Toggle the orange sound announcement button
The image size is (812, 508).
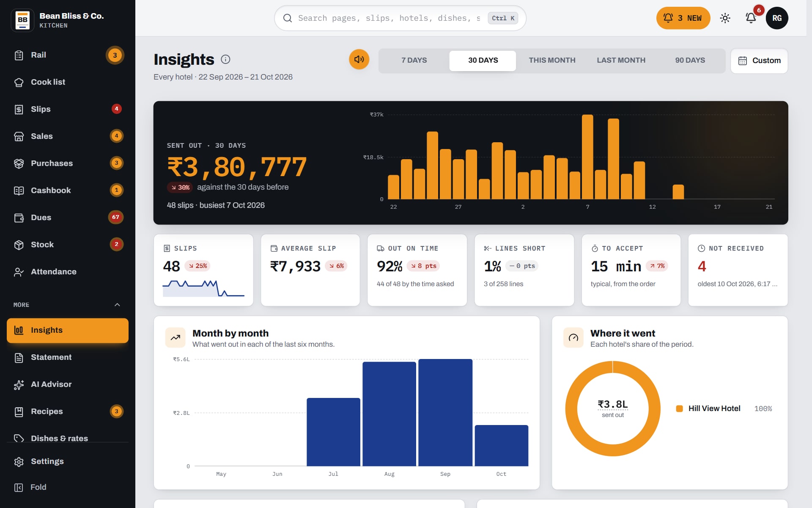tap(359, 59)
